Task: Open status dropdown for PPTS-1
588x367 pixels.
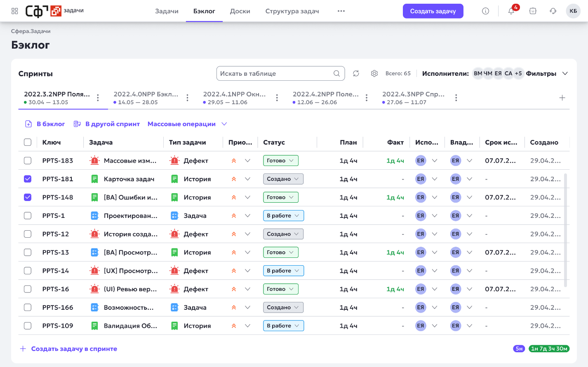Action: [283, 215]
